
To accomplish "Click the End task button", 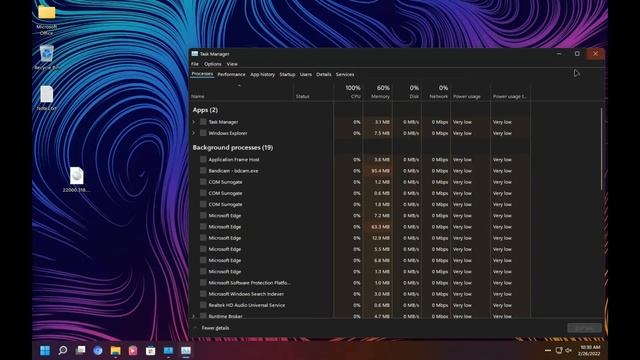I will tap(584, 328).
